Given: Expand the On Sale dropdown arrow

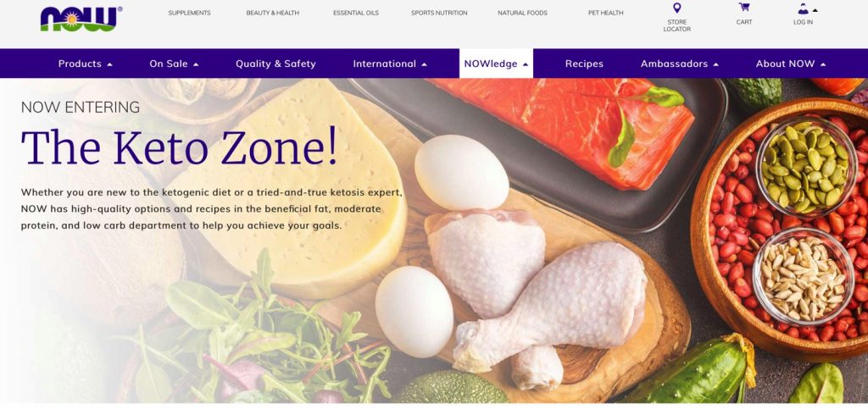Looking at the screenshot, I should click(196, 64).
